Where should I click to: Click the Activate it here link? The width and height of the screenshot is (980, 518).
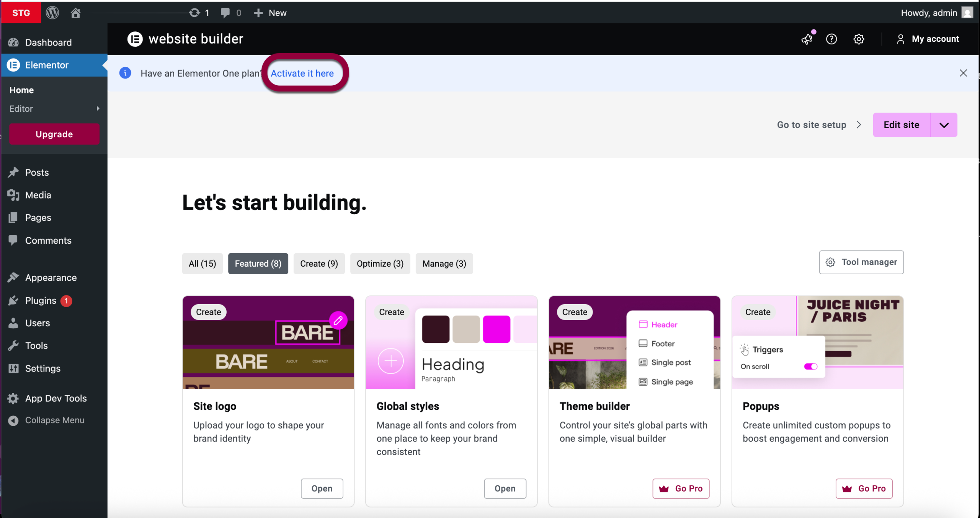click(302, 73)
